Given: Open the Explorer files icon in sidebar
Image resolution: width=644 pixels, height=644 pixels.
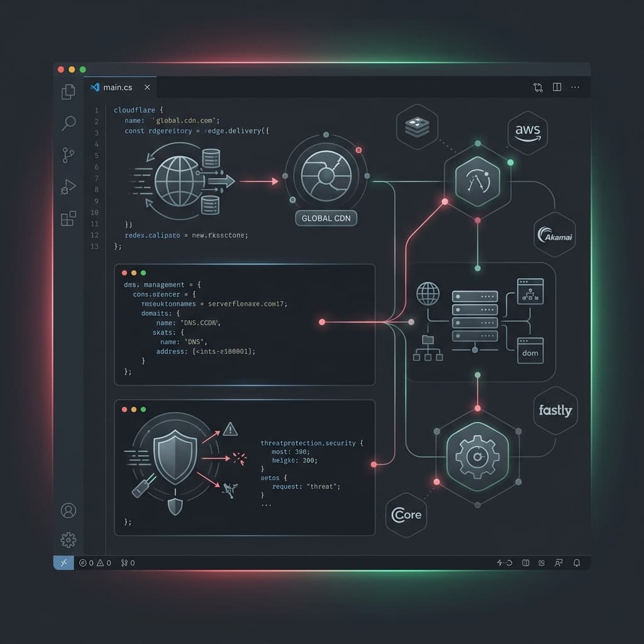Looking at the screenshot, I should (68, 92).
